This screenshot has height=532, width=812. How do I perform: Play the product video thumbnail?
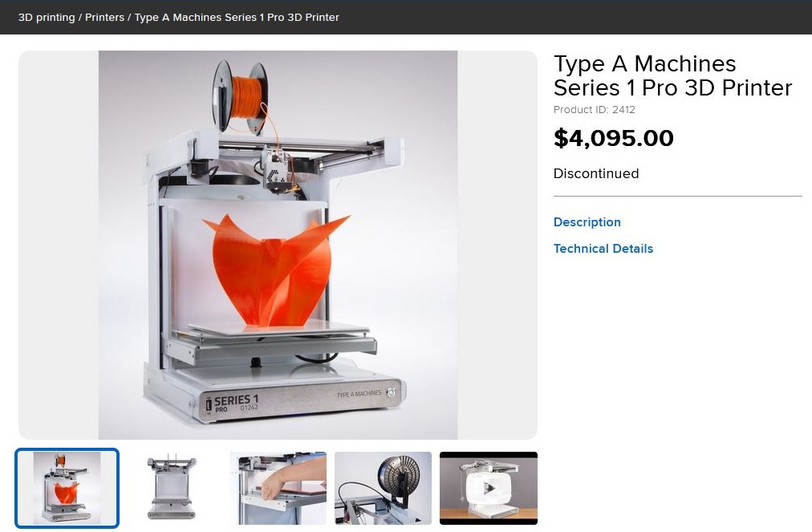(x=489, y=488)
